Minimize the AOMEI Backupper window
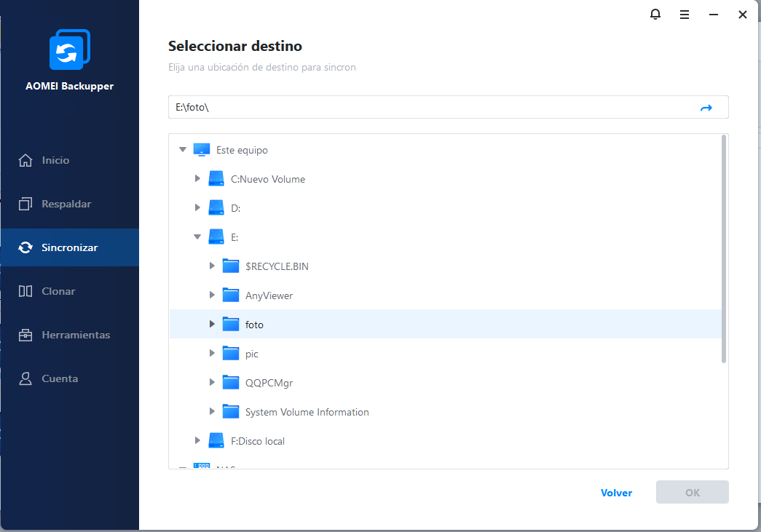 pyautogui.click(x=714, y=15)
